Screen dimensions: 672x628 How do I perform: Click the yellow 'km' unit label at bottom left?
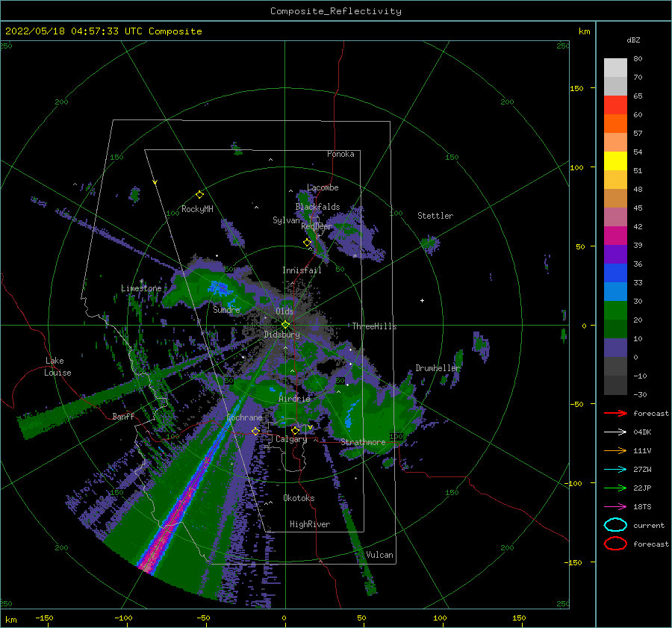(11, 620)
